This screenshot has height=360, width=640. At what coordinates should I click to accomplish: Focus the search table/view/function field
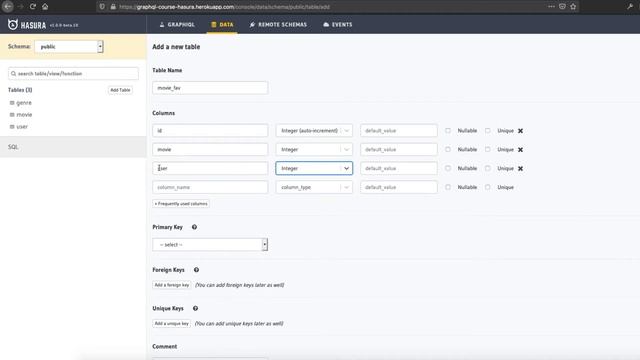(73, 73)
